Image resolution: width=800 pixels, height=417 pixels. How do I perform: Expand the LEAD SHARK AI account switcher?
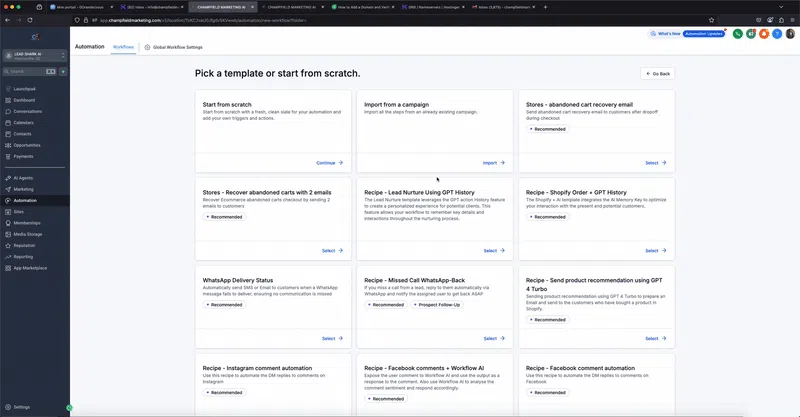[x=35, y=56]
